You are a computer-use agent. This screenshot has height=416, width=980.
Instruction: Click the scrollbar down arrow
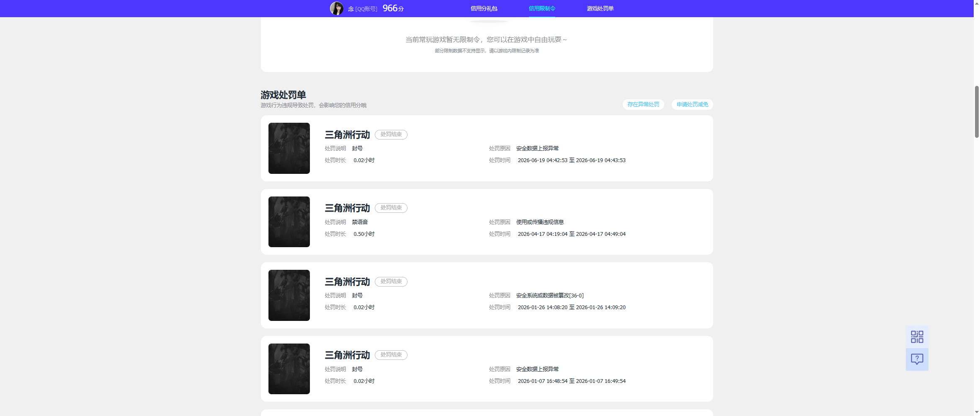(x=977, y=412)
